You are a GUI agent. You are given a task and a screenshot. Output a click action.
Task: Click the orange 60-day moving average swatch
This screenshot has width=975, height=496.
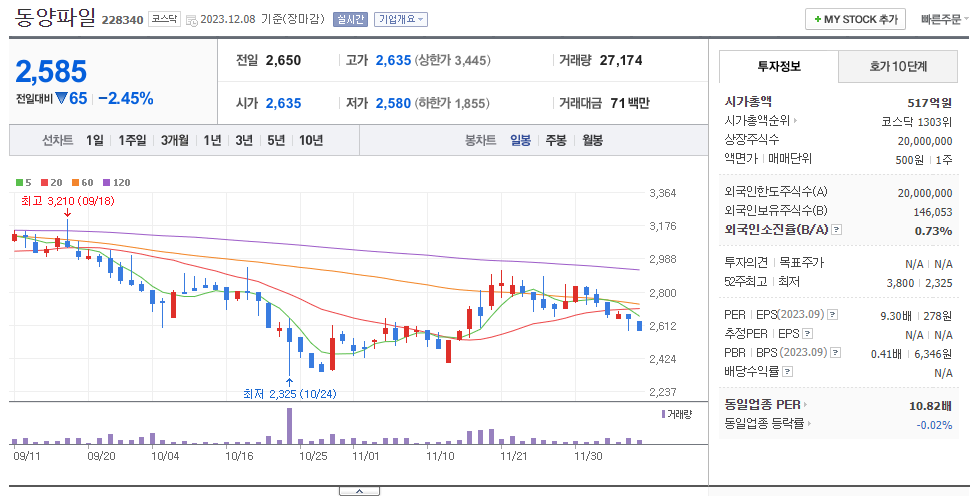click(x=75, y=183)
